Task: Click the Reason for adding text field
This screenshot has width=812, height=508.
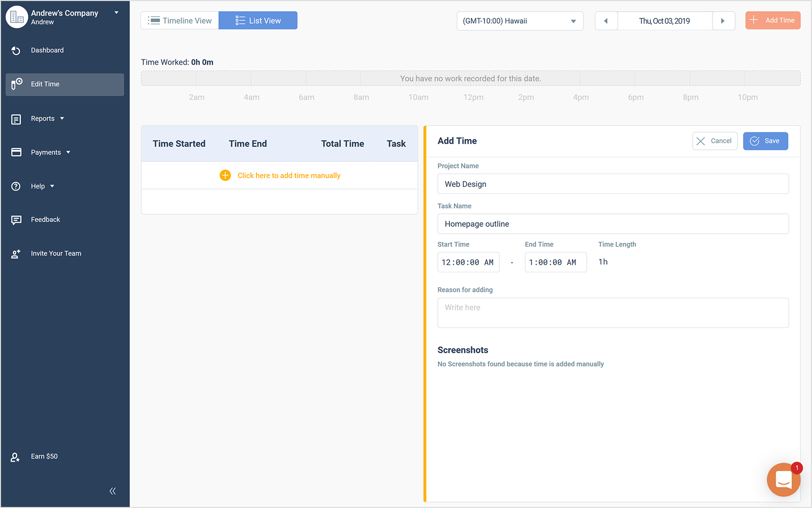Action: 613,312
